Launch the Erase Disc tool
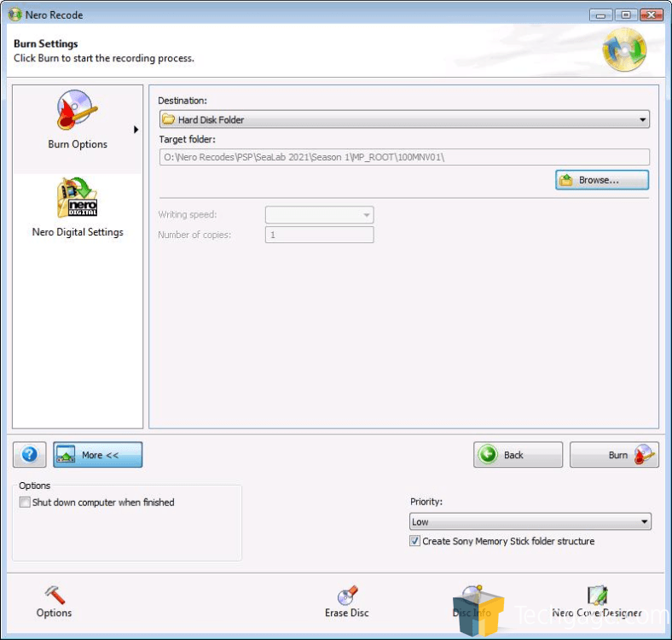 [x=347, y=602]
